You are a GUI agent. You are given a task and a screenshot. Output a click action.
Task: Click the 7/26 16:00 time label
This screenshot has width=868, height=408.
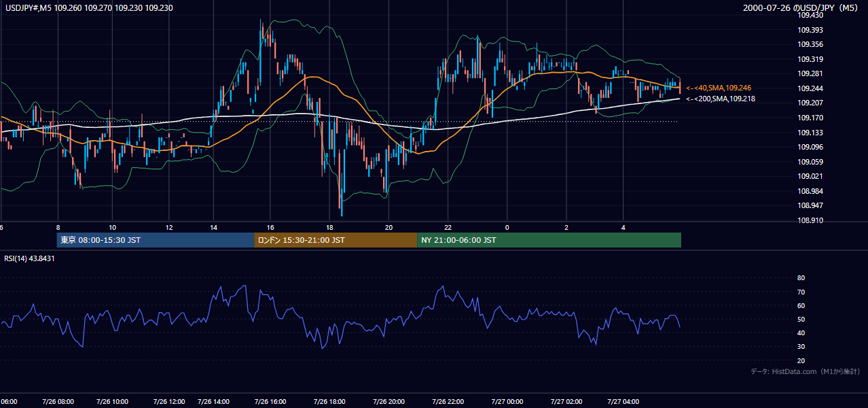[271, 402]
